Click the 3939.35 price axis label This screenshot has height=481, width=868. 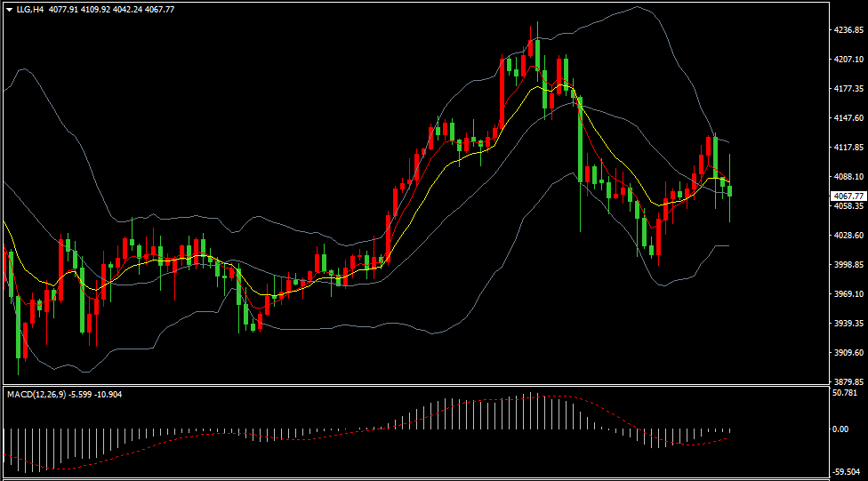pos(848,324)
